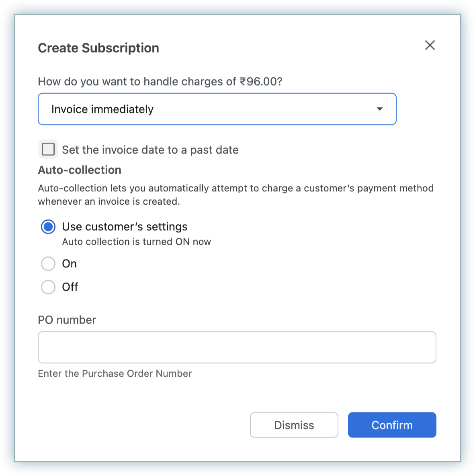475x476 pixels.
Task: Open the charge handling dropdown
Action: [217, 109]
